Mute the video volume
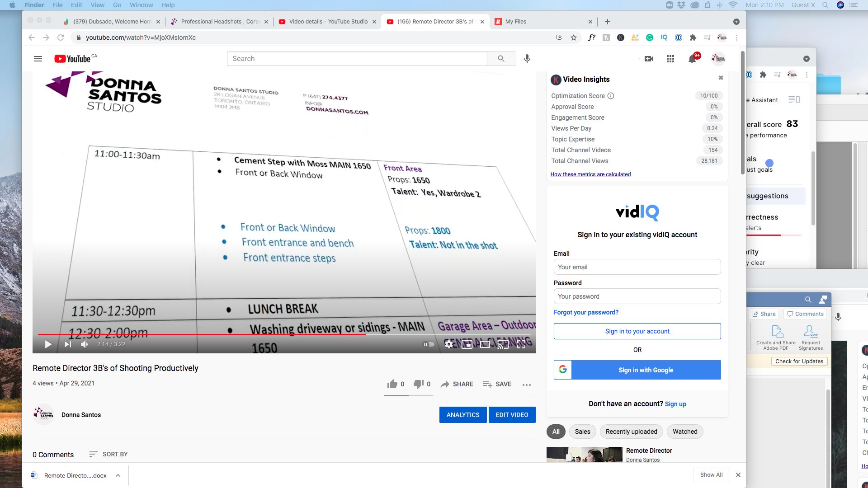The height and width of the screenshot is (488, 868). point(85,344)
